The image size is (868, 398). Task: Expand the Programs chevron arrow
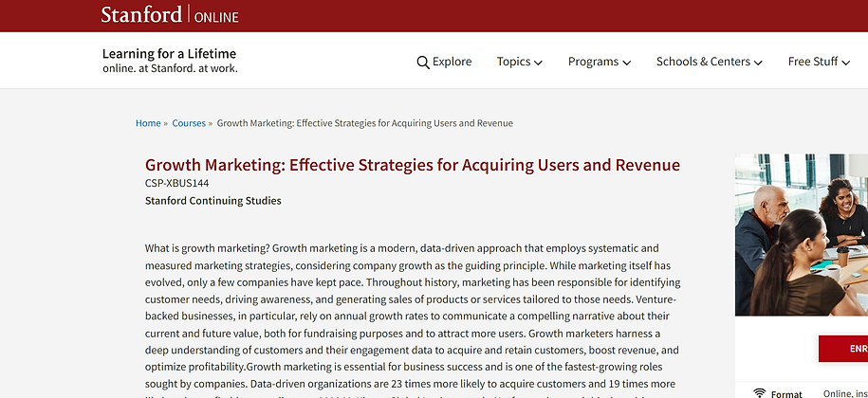point(627,63)
